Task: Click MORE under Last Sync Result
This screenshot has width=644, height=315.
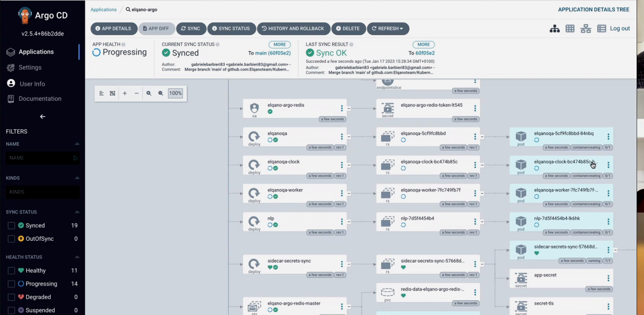Action: click(423, 44)
